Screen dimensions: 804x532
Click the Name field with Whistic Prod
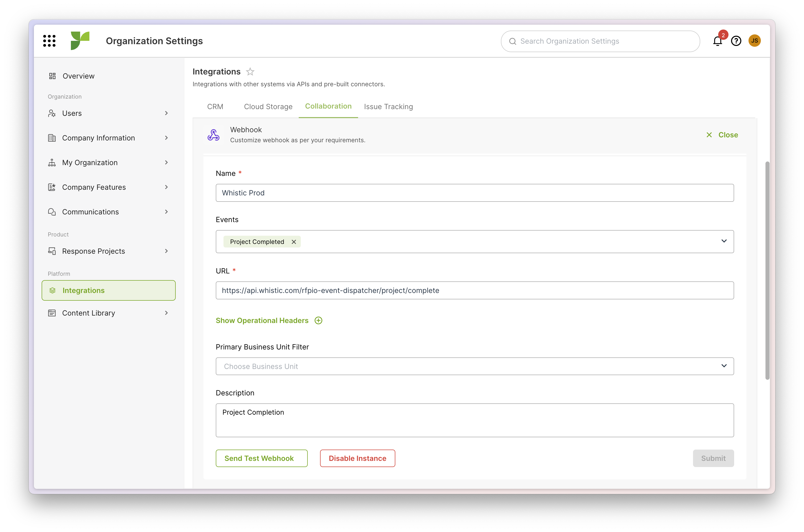[x=474, y=193]
